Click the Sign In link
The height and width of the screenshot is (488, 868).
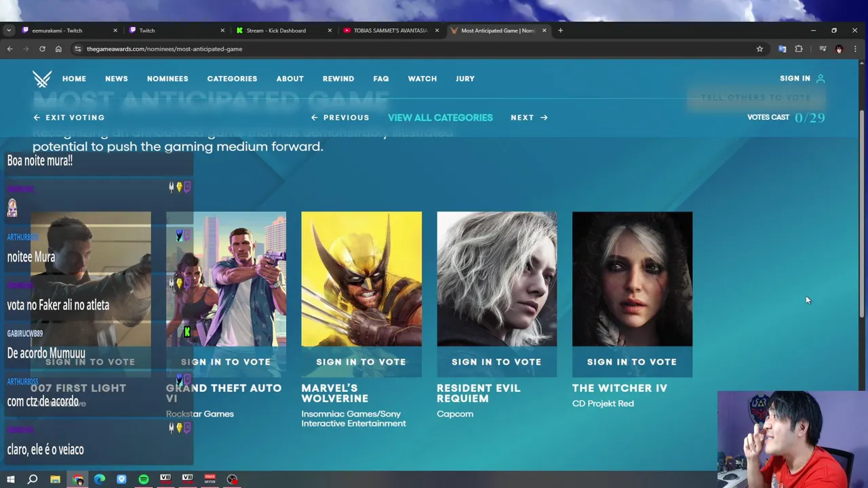(x=795, y=79)
